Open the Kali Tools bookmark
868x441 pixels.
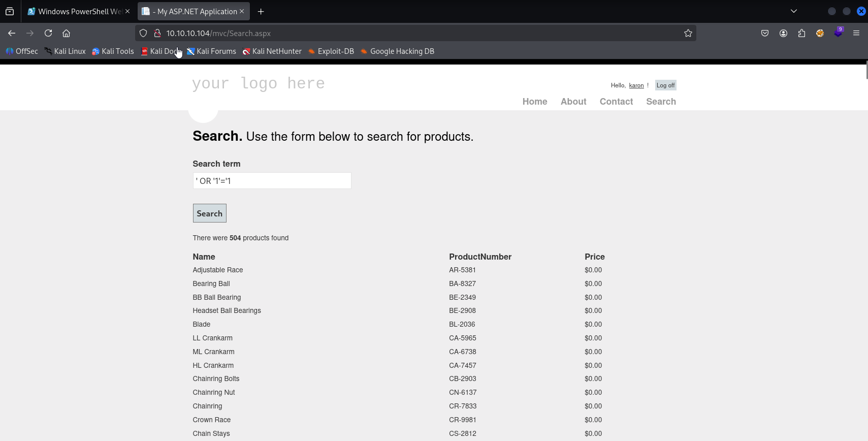(x=113, y=51)
